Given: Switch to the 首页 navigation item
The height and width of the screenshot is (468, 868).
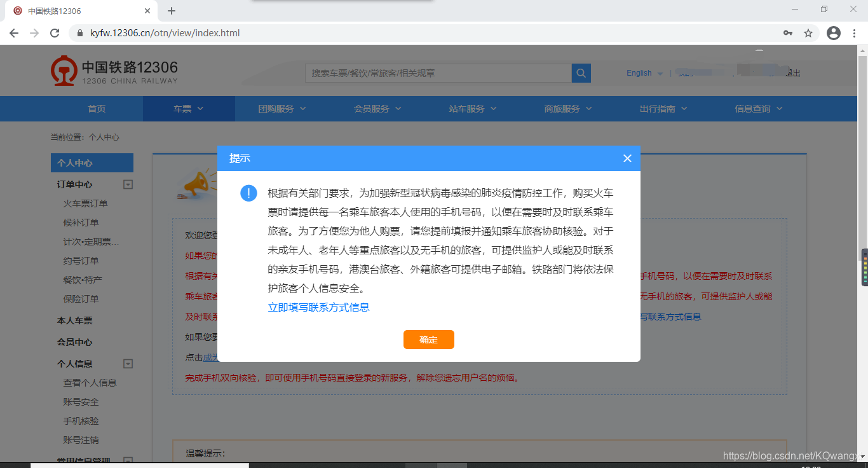Looking at the screenshot, I should (x=96, y=108).
